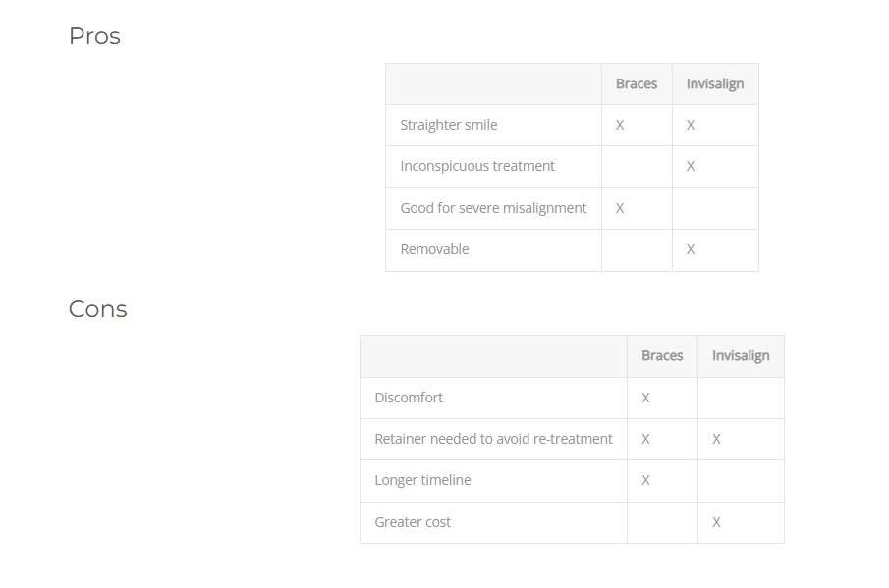Screen dimensions: 889x588
Task: Click the Invisalign X mark for Greater cost
Action: [716, 522]
